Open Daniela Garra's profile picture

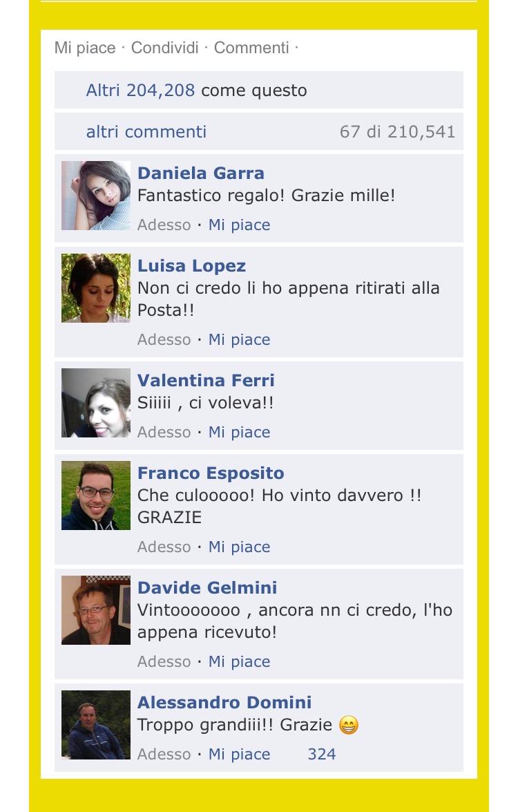pos(96,196)
